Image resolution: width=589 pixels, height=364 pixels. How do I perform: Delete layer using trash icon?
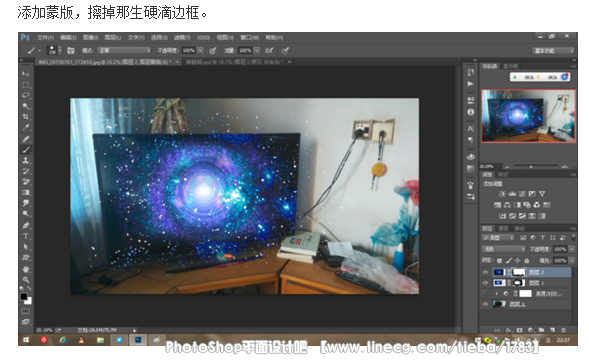(x=563, y=330)
